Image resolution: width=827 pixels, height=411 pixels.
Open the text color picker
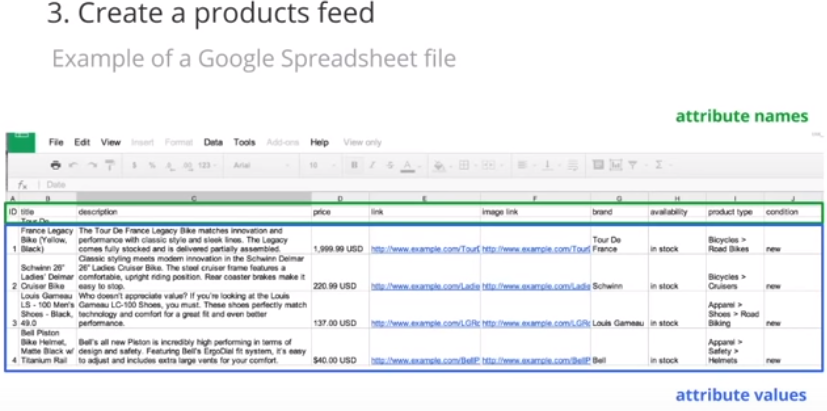(408, 165)
